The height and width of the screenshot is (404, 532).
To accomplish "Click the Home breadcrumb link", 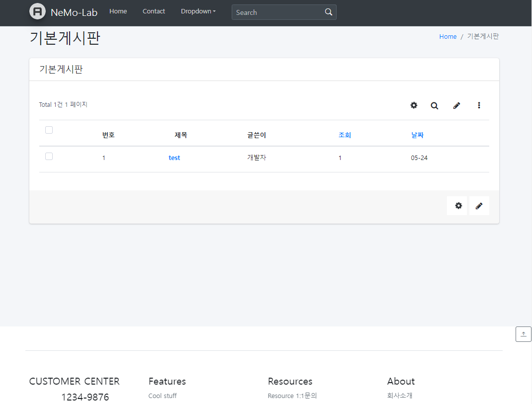I will [x=447, y=37].
